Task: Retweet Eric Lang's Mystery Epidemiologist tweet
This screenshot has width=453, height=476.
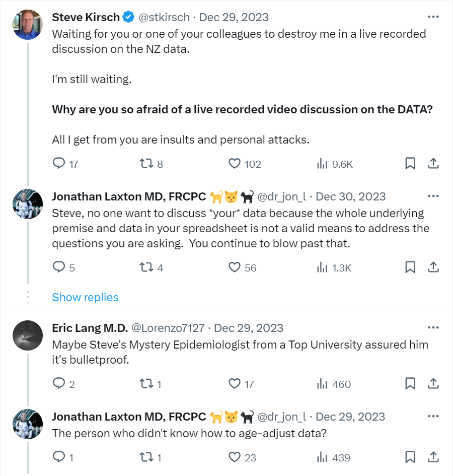Action: tap(145, 384)
